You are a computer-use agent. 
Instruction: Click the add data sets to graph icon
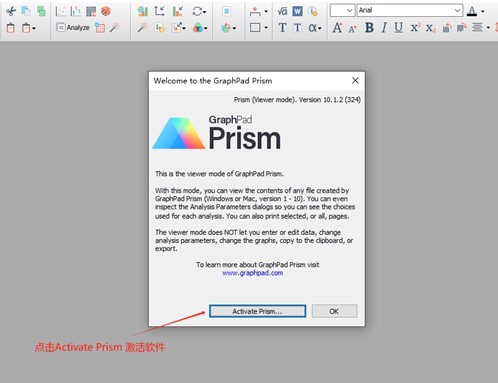[160, 28]
